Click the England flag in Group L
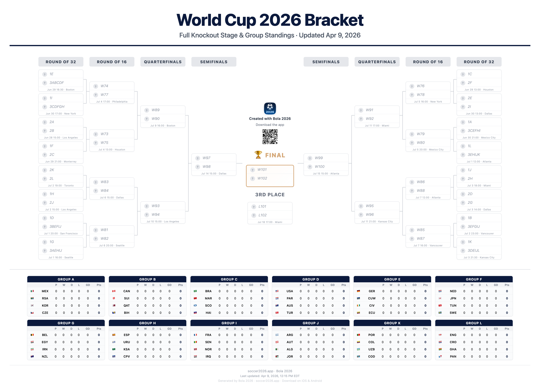This screenshot has width=540, height=392. point(440,335)
